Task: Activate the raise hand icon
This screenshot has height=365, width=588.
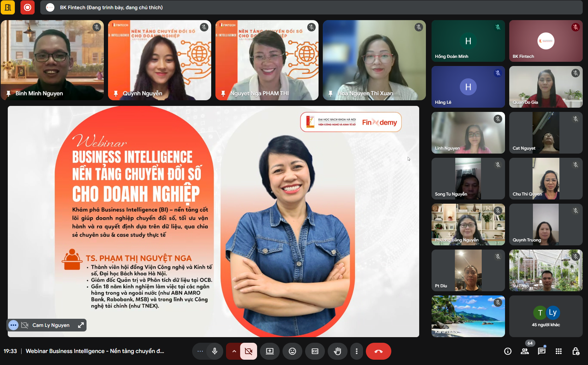Action: [338, 351]
